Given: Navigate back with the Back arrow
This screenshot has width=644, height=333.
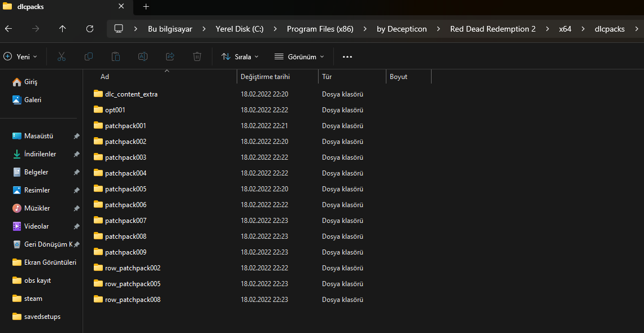Looking at the screenshot, I should pyautogui.click(x=8, y=29).
